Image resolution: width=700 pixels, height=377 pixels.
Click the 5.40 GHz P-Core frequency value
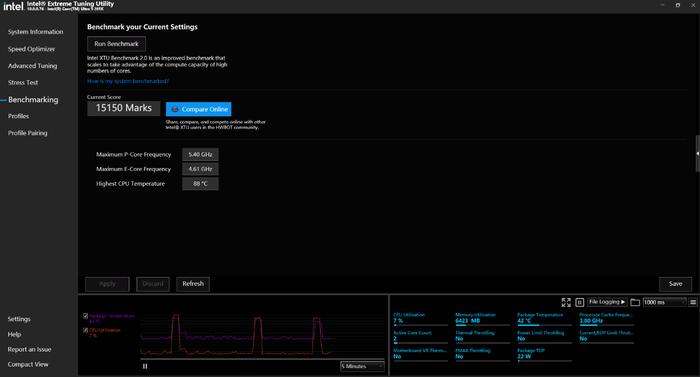tap(200, 155)
